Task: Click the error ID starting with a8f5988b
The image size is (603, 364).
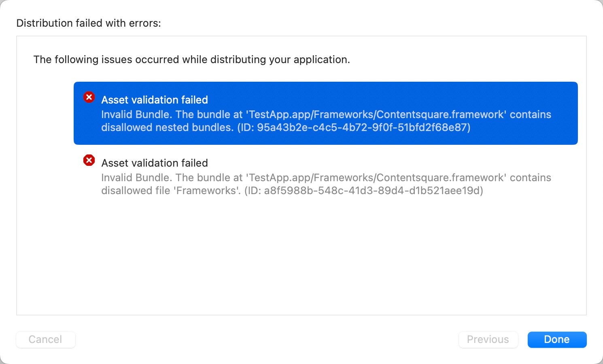Action: point(372,190)
